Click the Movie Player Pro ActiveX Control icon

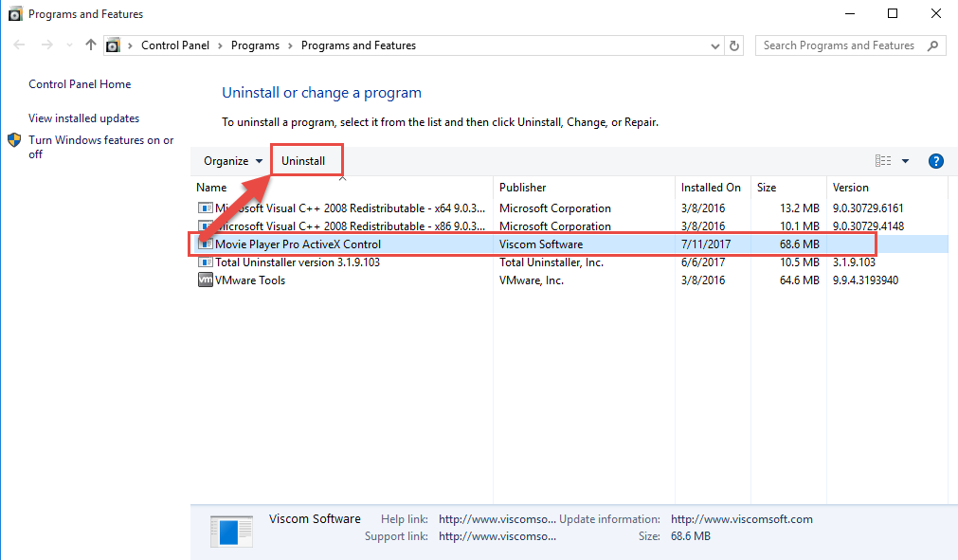click(x=207, y=244)
